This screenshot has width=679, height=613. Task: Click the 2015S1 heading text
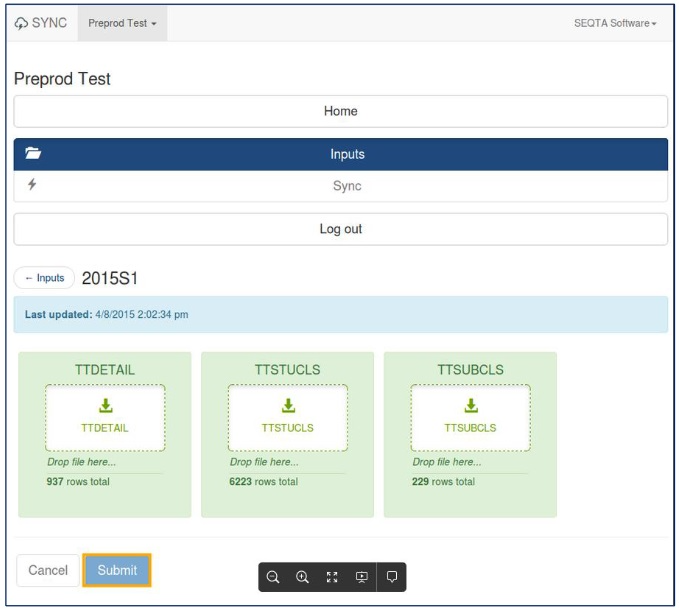coord(110,278)
